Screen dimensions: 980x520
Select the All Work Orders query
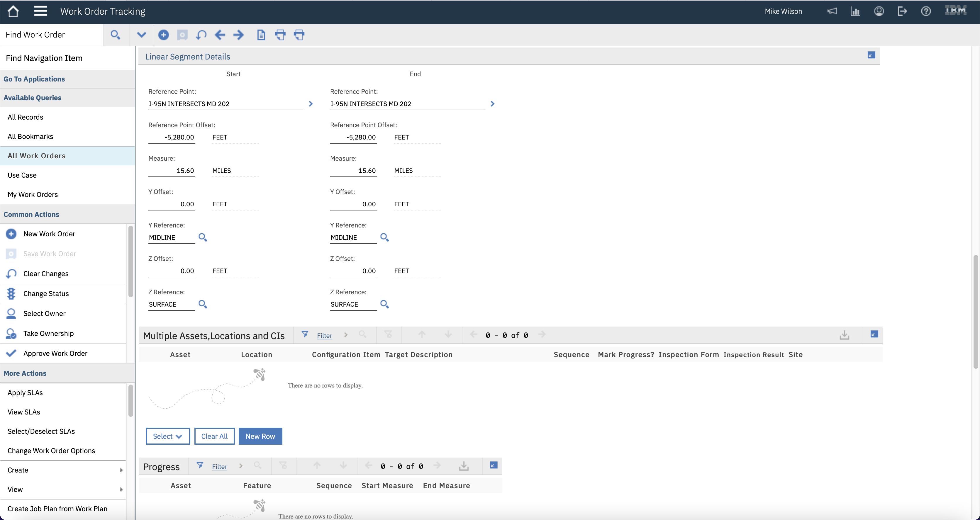click(x=37, y=156)
